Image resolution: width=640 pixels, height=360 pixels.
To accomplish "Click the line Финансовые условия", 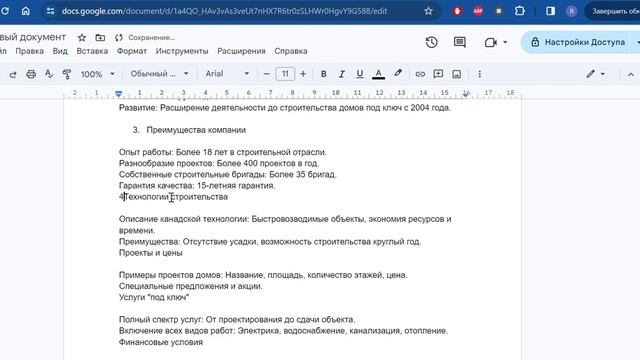I will click(x=160, y=342).
